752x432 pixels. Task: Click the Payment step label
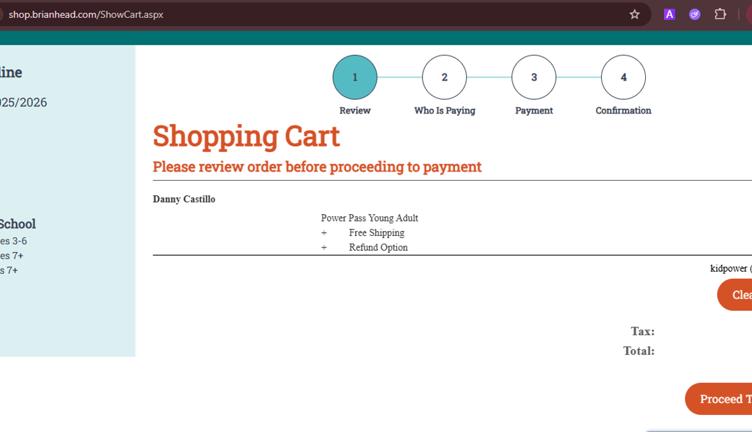point(534,110)
